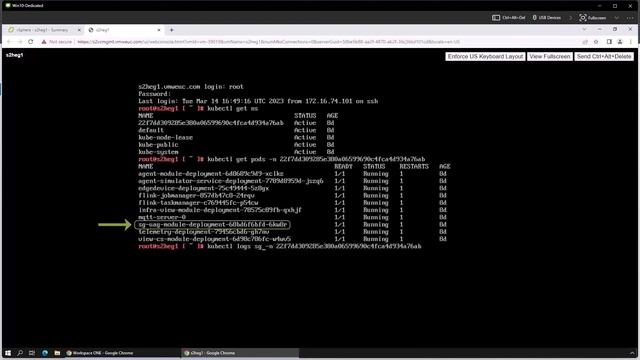640x360 pixels.
Task: Click the Last login line in the terminal
Action: click(x=258, y=101)
